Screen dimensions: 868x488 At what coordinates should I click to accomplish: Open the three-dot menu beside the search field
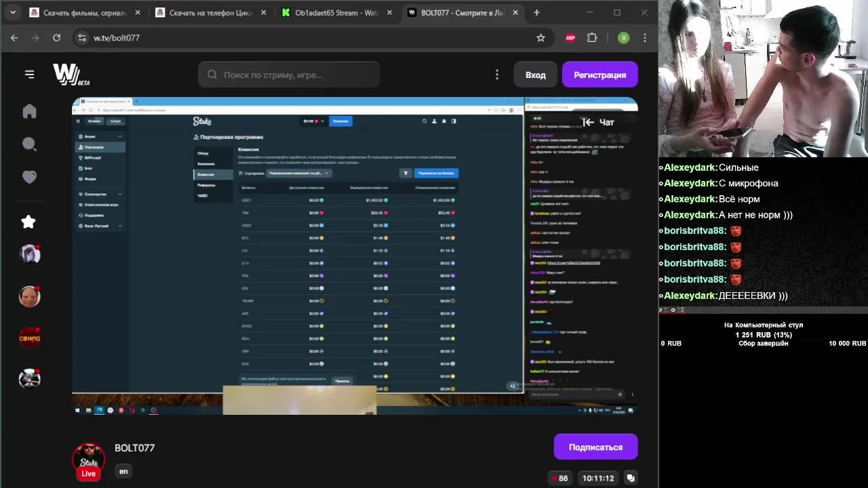[497, 75]
